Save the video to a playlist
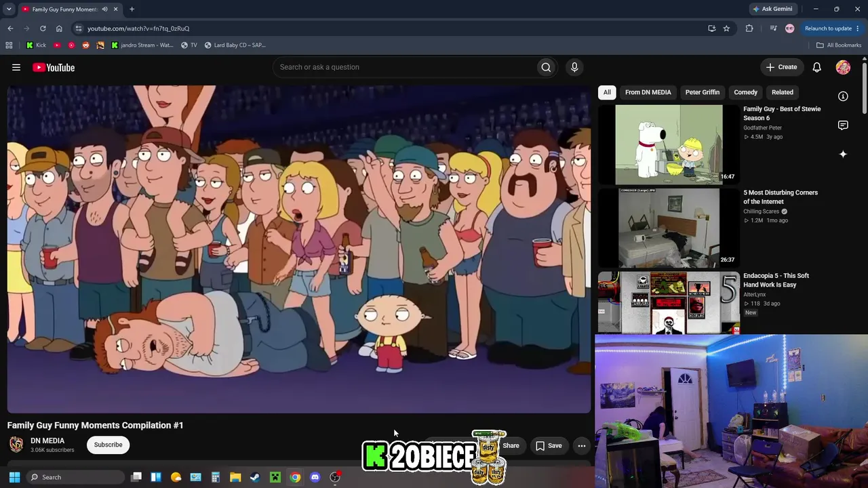 549,445
